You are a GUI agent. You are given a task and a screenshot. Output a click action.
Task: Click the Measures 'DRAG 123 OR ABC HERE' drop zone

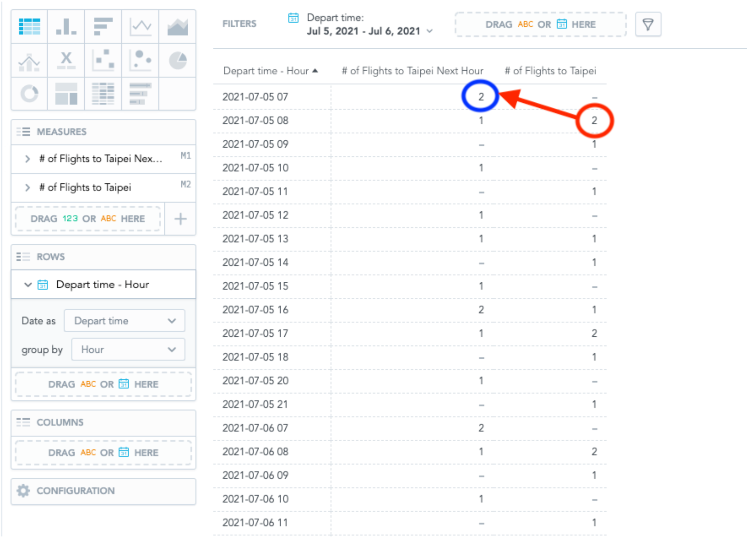click(88, 219)
